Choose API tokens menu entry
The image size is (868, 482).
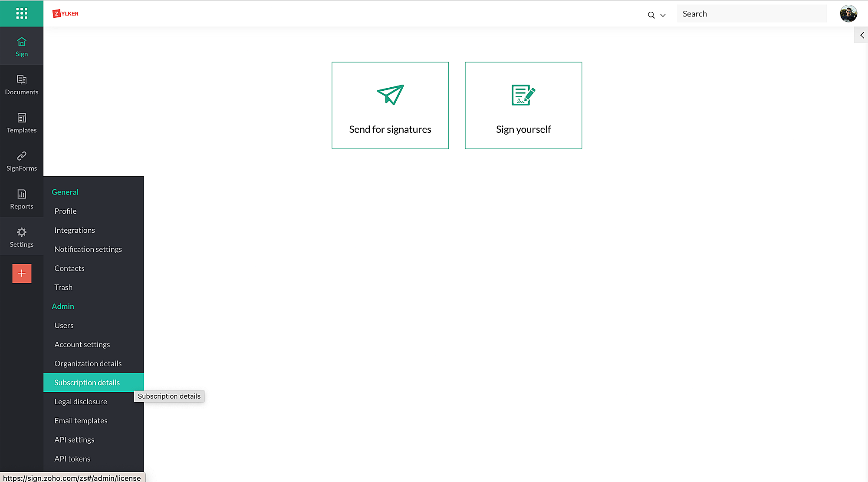coord(72,459)
